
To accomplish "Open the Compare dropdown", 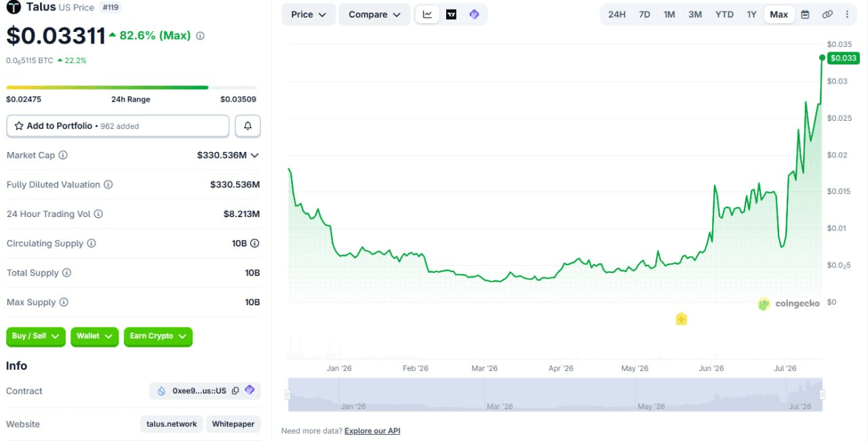I will click(374, 14).
